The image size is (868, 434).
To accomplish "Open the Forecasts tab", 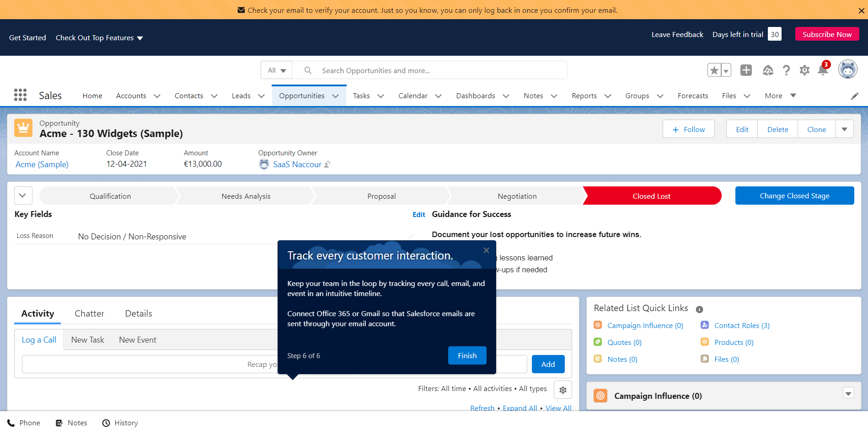I will [x=693, y=96].
